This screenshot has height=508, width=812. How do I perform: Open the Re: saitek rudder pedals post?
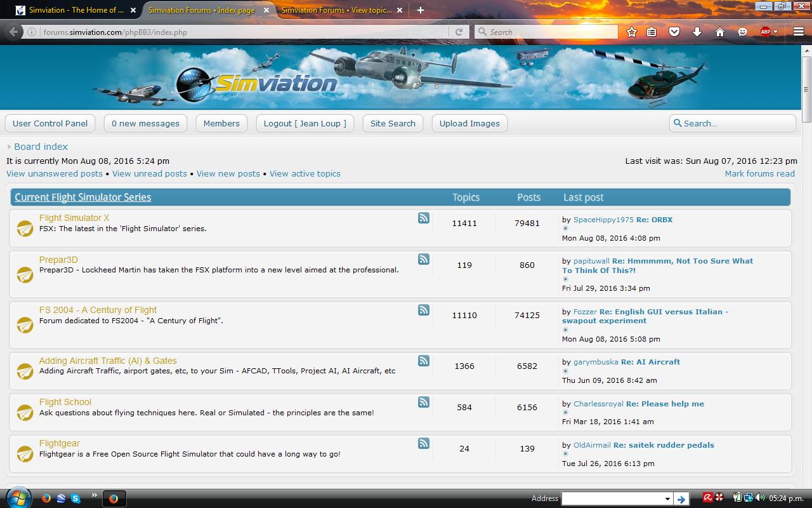pos(664,445)
